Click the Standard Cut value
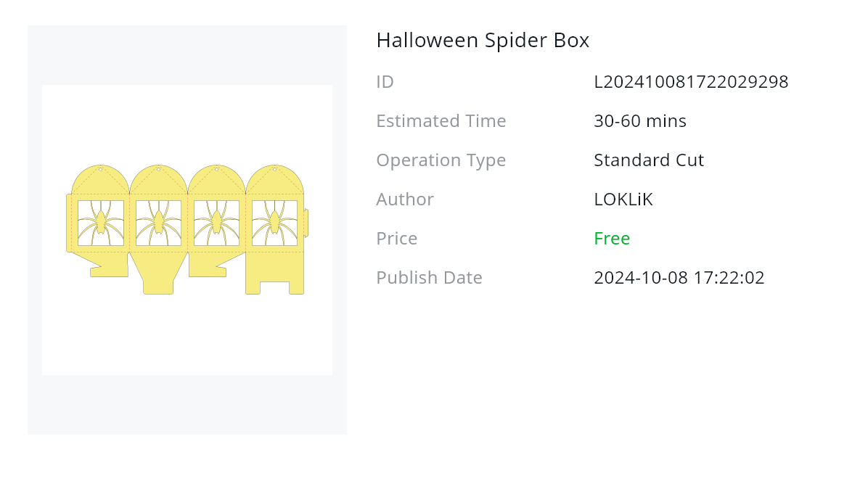Screen dimensions: 868x481 coord(648,160)
